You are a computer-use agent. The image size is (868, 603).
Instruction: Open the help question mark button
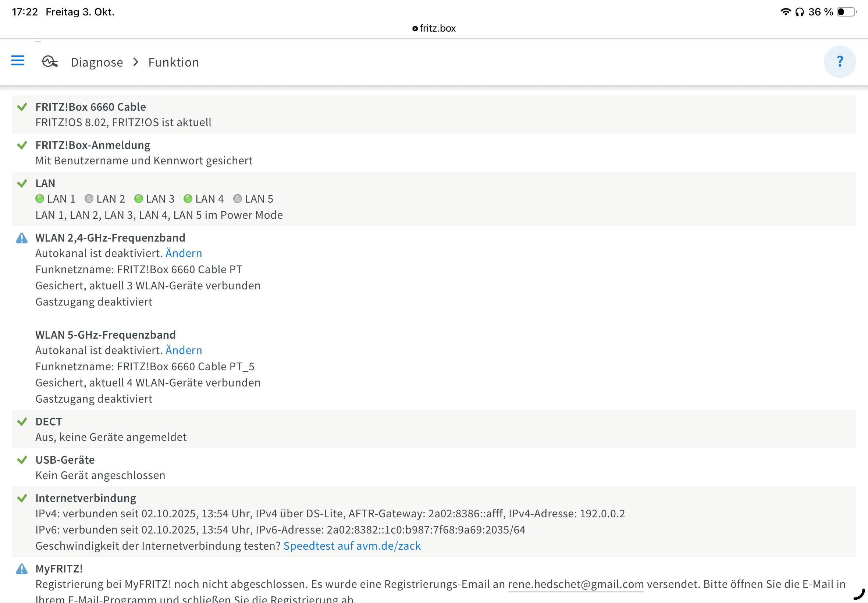pos(839,61)
